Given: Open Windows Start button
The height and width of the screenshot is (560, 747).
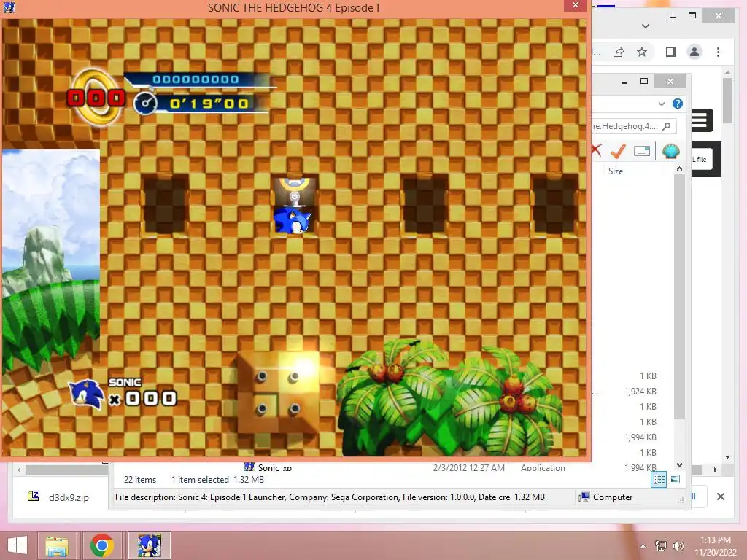Looking at the screenshot, I should [18, 545].
